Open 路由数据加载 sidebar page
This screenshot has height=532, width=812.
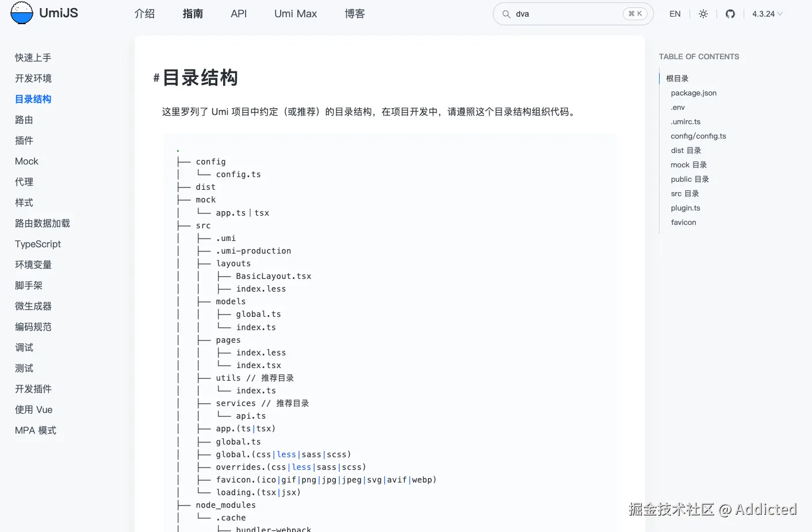[43, 223]
